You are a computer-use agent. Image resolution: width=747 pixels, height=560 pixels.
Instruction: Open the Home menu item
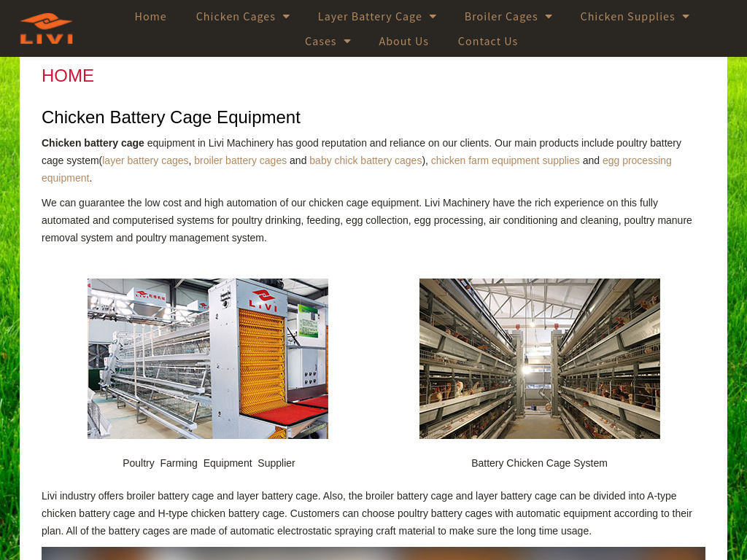150,17
